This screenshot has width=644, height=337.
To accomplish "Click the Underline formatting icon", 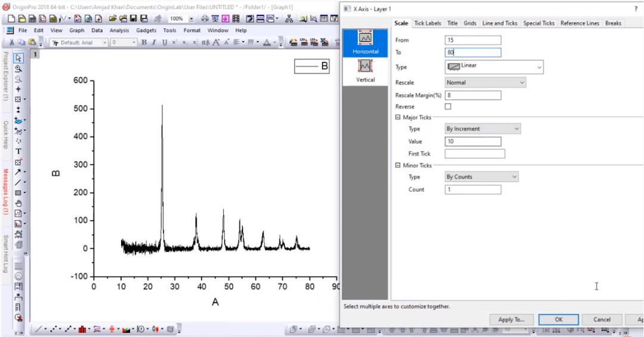I will (164, 42).
